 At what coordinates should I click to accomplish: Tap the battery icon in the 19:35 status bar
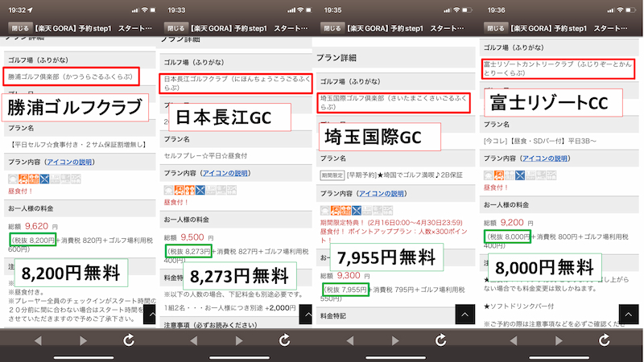(468, 10)
